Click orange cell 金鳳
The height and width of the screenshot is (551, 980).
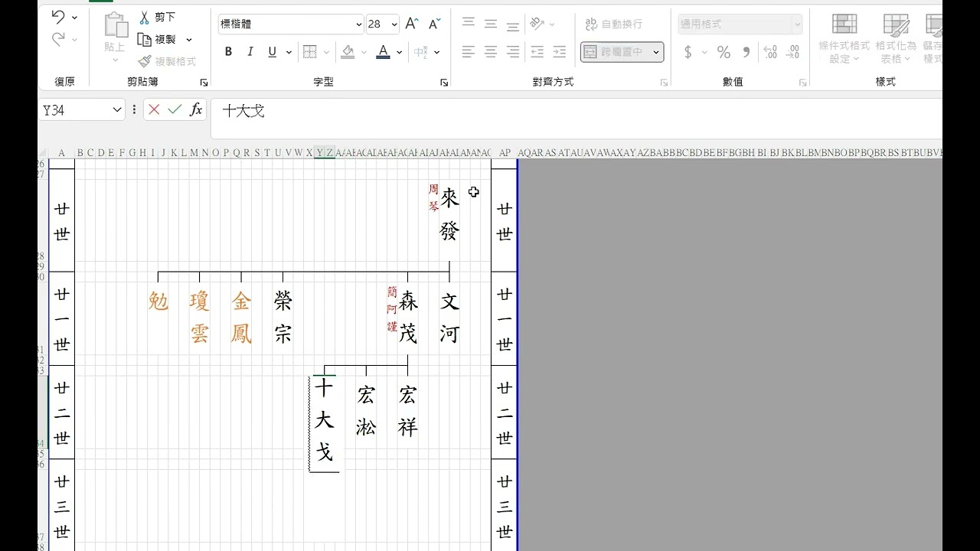[x=241, y=318]
